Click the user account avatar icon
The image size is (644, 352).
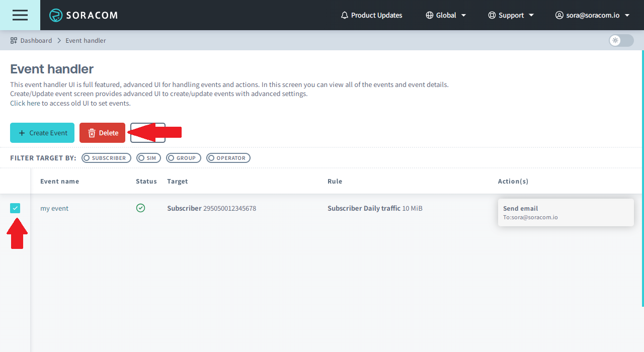559,15
